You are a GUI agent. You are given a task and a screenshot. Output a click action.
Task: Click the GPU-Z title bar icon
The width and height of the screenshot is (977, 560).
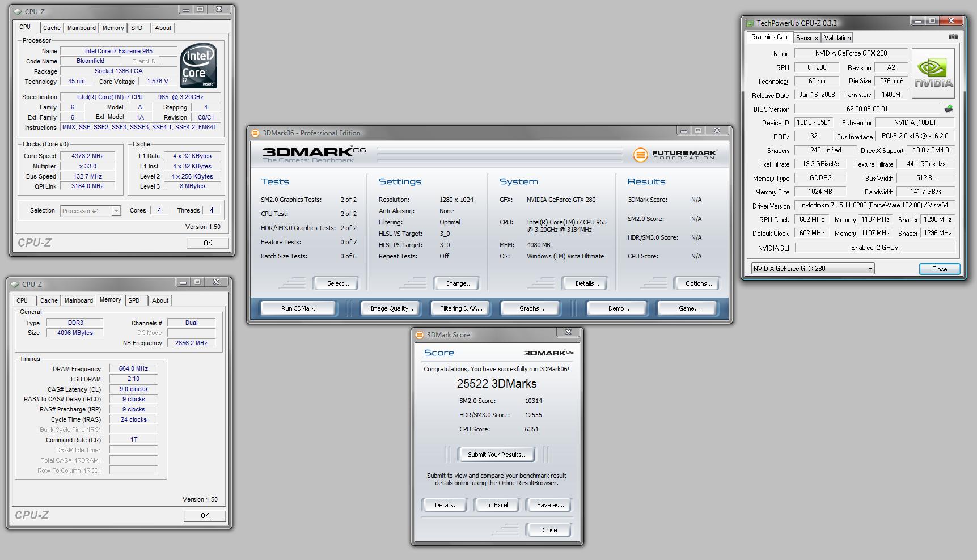coord(750,23)
